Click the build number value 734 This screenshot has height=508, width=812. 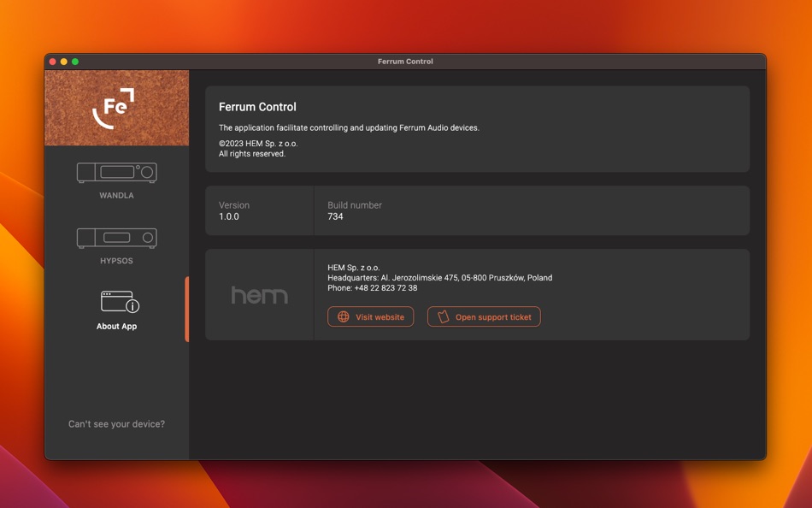(335, 216)
